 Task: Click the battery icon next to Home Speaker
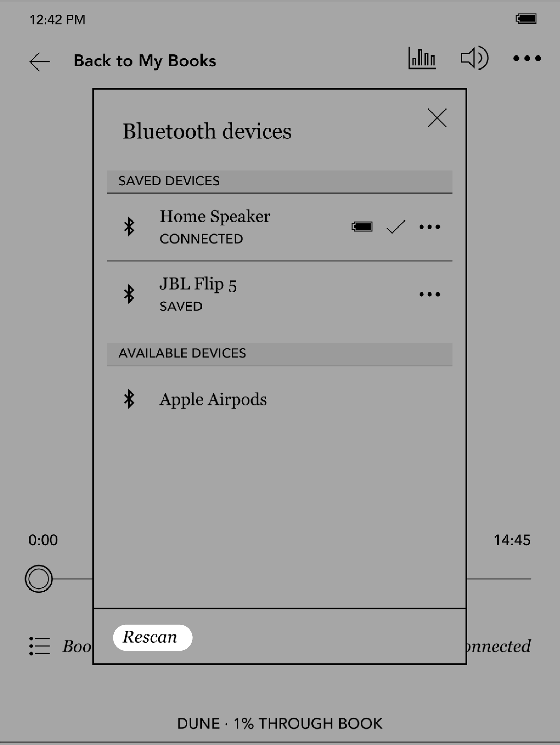(x=361, y=226)
